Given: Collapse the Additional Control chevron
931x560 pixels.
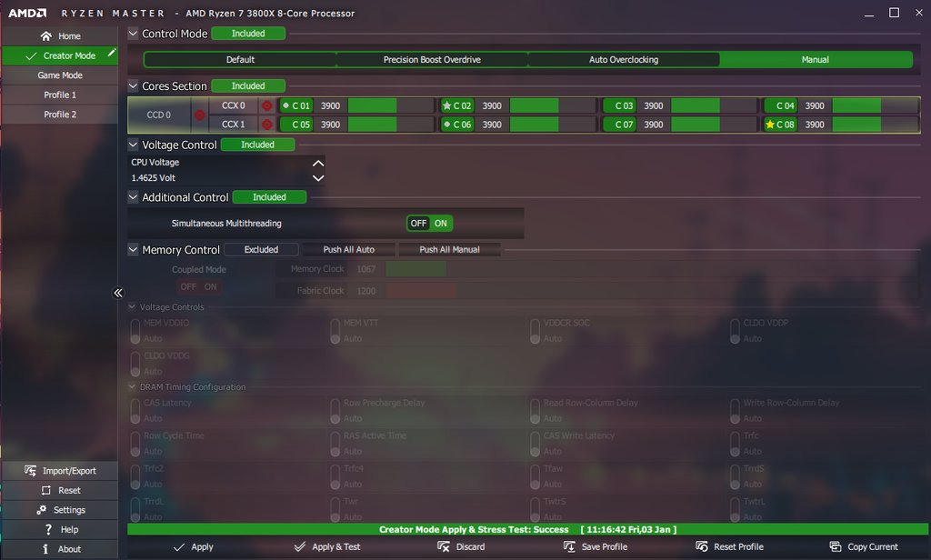Looking at the screenshot, I should tap(133, 196).
